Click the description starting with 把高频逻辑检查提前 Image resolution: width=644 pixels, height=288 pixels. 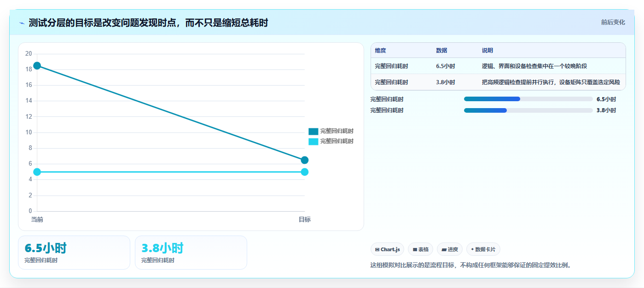click(x=551, y=82)
